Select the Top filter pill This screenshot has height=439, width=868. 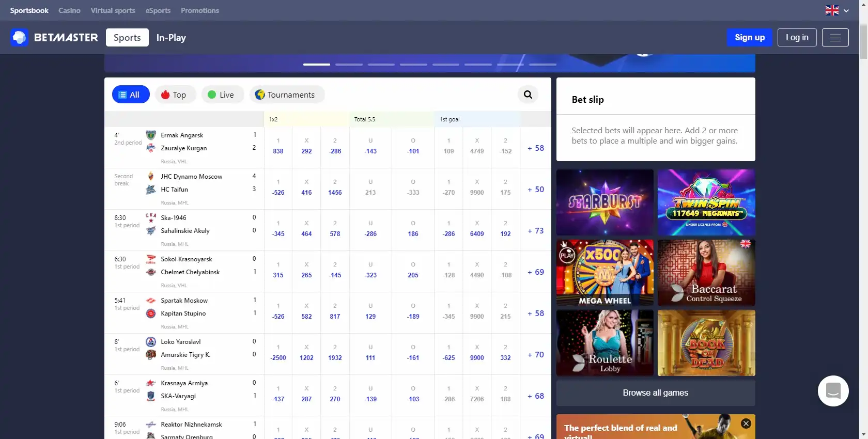click(175, 95)
